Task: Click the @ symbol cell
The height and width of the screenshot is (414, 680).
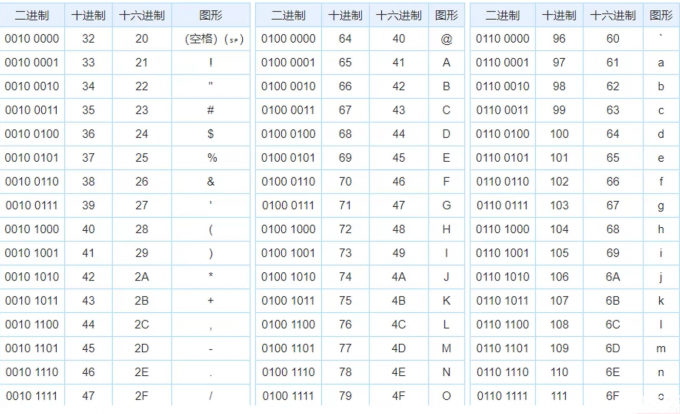Action: point(446,39)
